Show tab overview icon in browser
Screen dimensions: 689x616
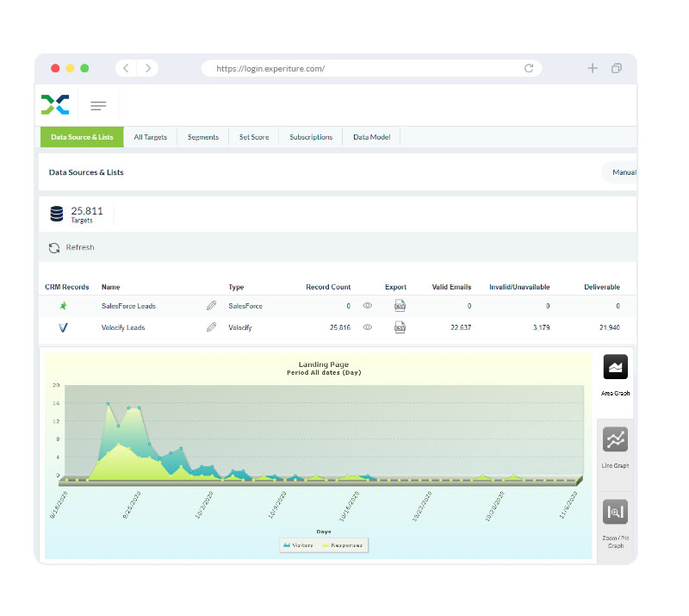click(617, 68)
